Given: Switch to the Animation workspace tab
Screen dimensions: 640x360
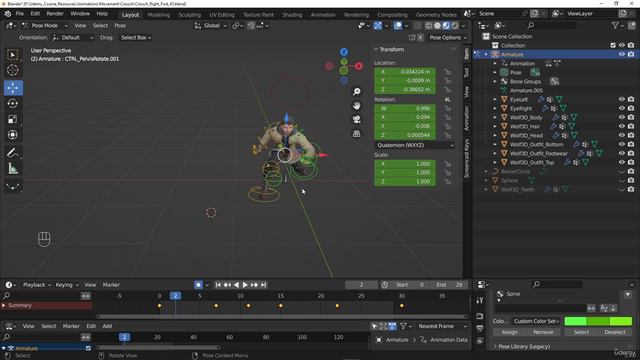Looking at the screenshot, I should coord(323,15).
